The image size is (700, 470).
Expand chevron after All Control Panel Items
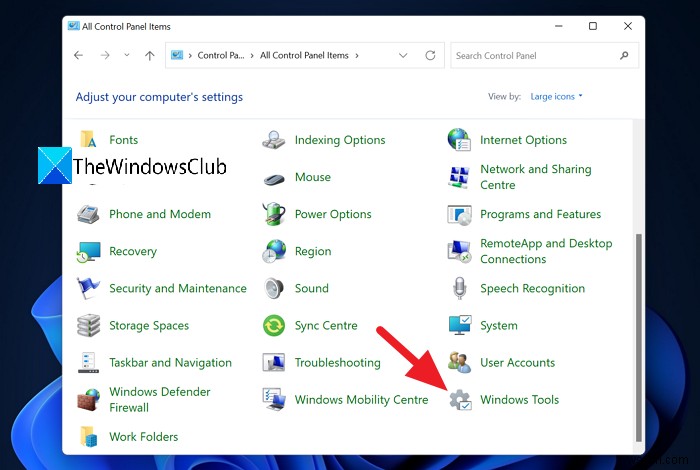(x=357, y=55)
